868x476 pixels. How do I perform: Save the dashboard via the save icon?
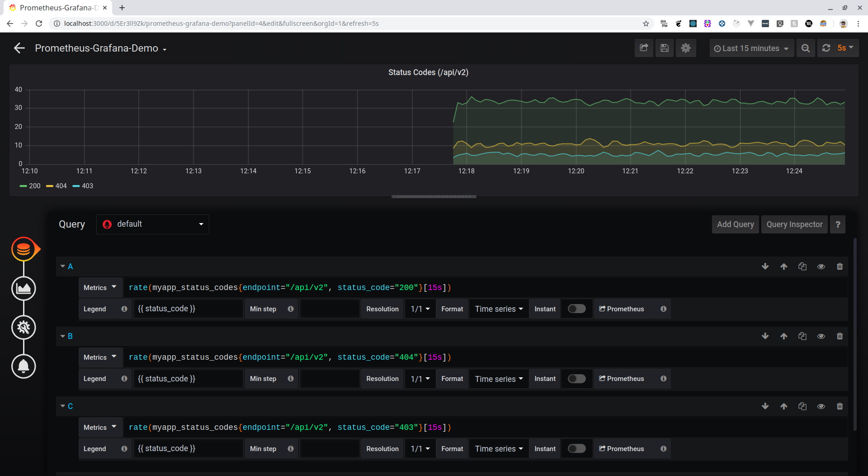(x=664, y=48)
